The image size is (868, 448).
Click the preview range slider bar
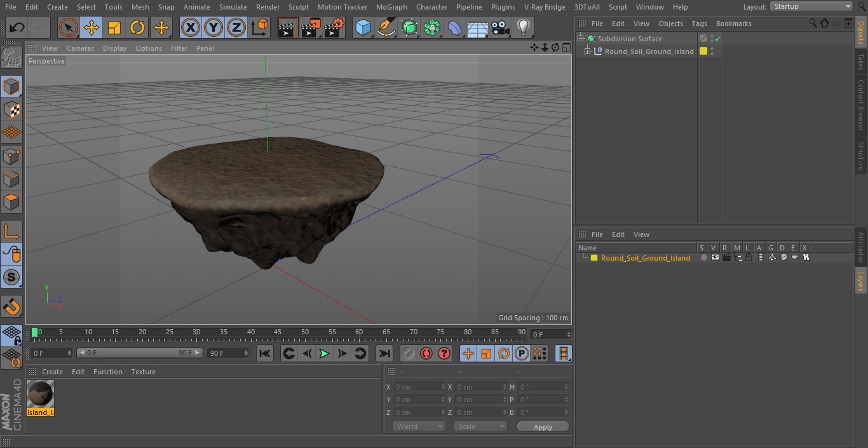[140, 353]
